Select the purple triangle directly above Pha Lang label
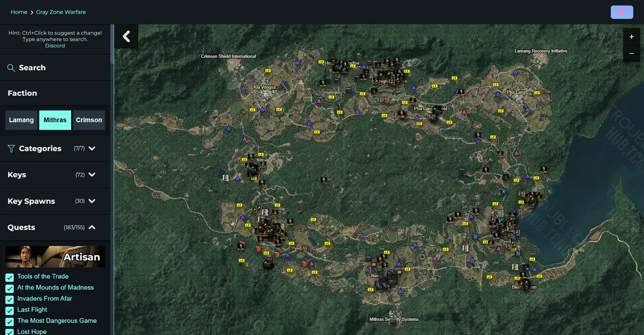 click(x=515, y=72)
